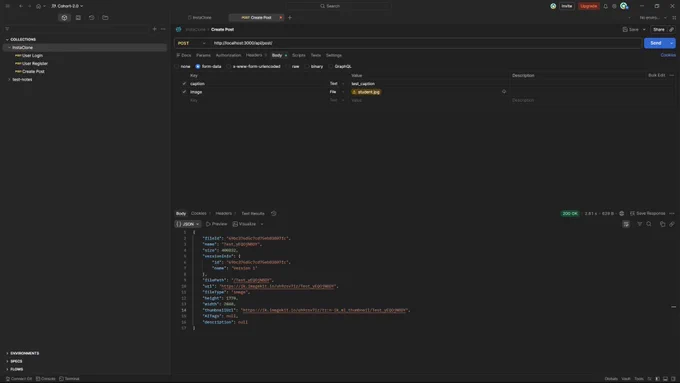Open sidebar more options ellipsis

pos(163,29)
